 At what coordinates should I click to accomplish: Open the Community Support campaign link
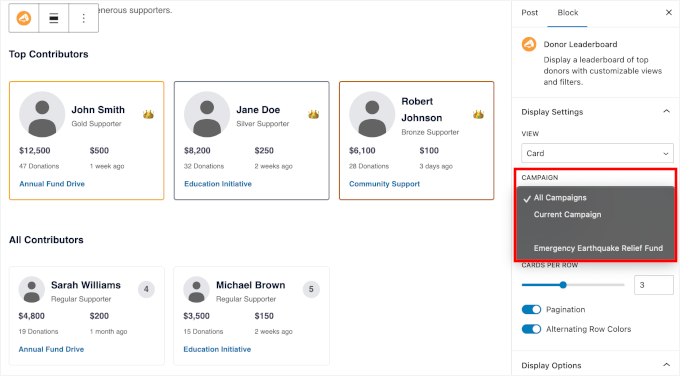[384, 184]
